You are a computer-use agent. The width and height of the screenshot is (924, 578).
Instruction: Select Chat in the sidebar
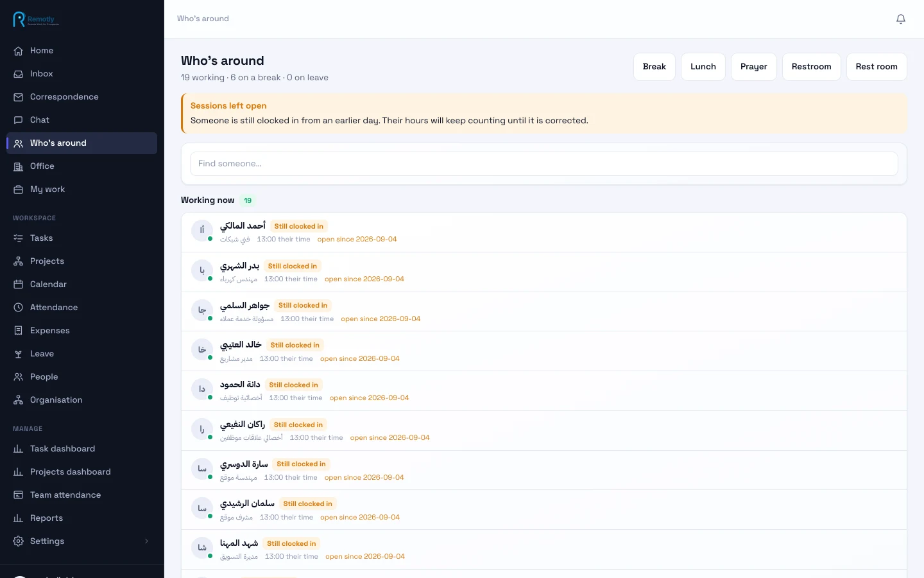(x=81, y=120)
